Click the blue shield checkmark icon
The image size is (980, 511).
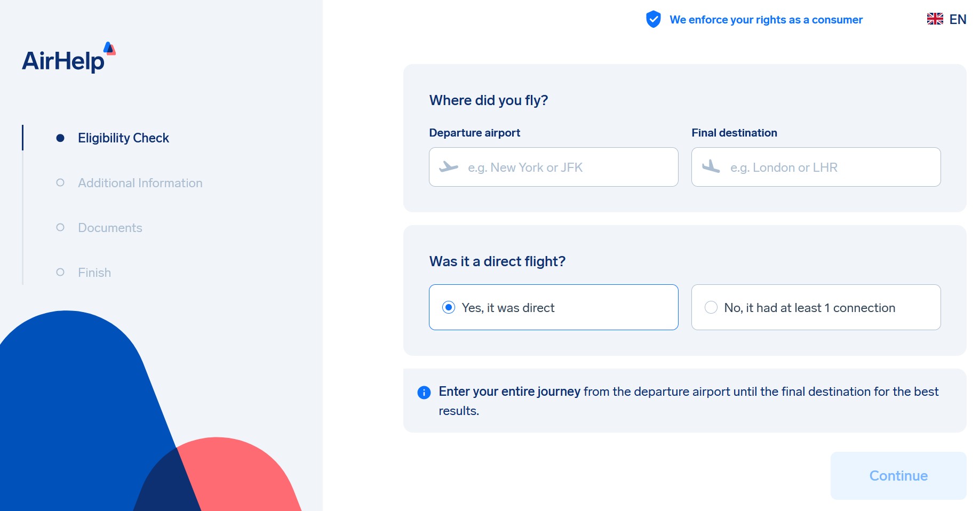(x=653, y=20)
